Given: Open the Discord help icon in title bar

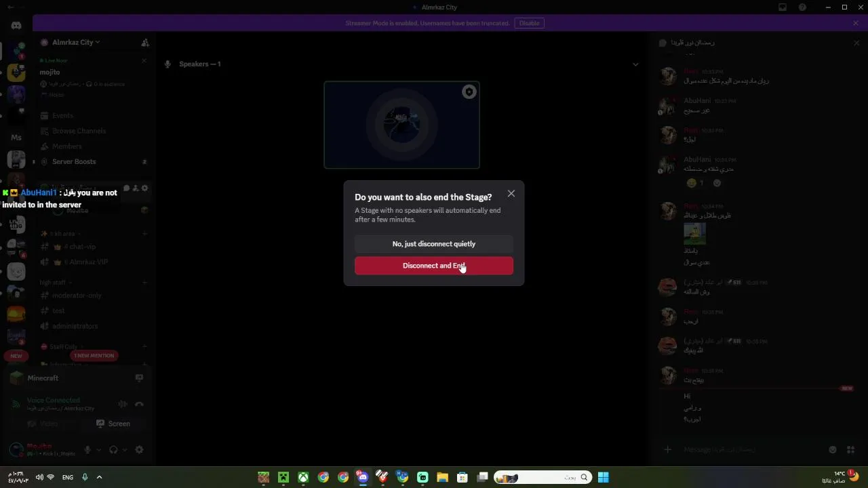Looking at the screenshot, I should [x=803, y=7].
